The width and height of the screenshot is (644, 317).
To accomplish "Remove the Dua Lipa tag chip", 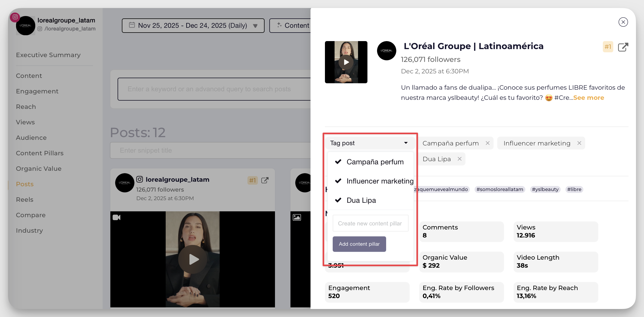I will (x=460, y=159).
